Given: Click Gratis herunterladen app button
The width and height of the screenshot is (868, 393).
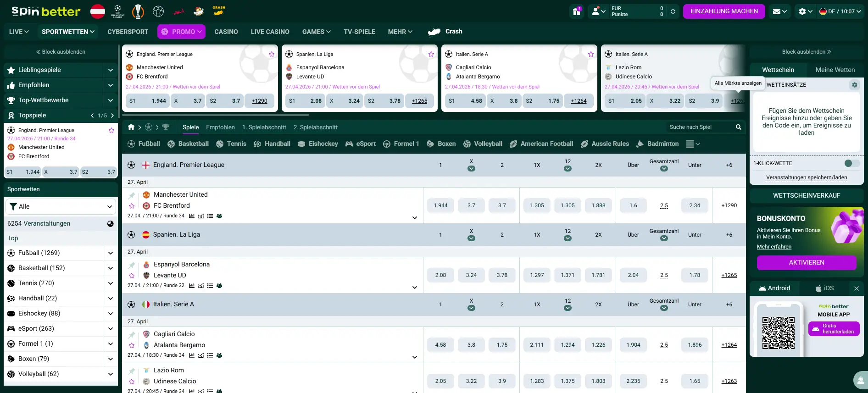Looking at the screenshot, I should (834, 329).
